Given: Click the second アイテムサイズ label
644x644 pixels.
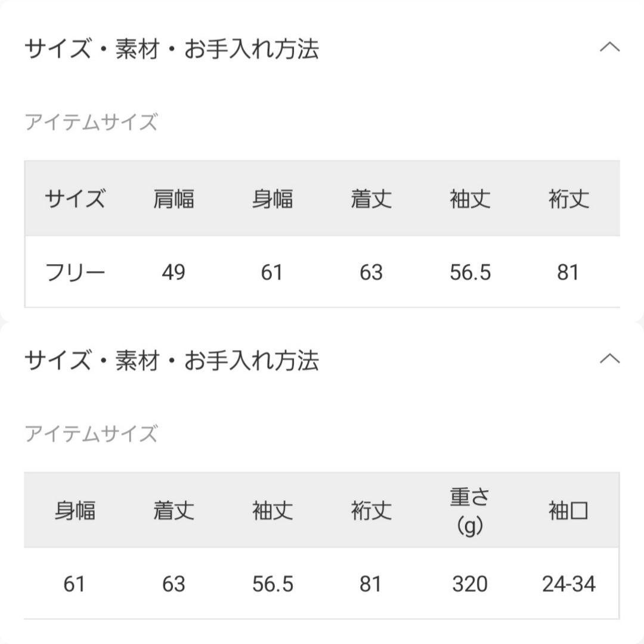Looking at the screenshot, I should pos(91,433).
